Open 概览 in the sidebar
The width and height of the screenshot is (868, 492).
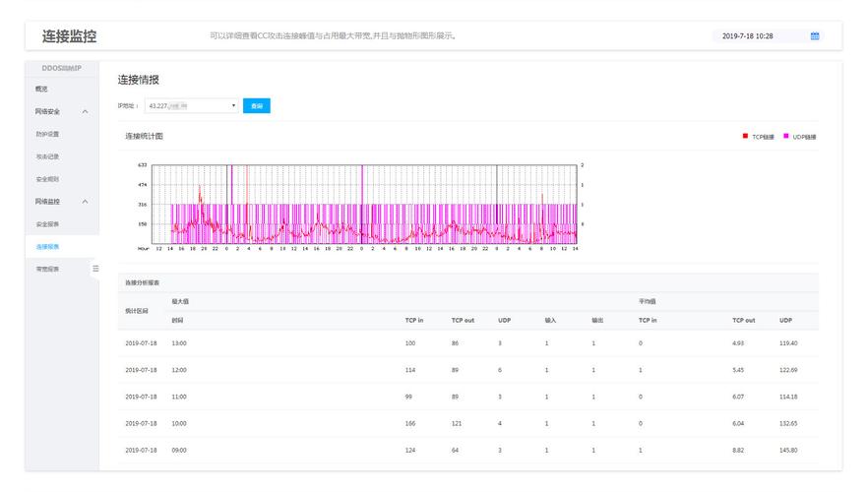click(x=41, y=90)
